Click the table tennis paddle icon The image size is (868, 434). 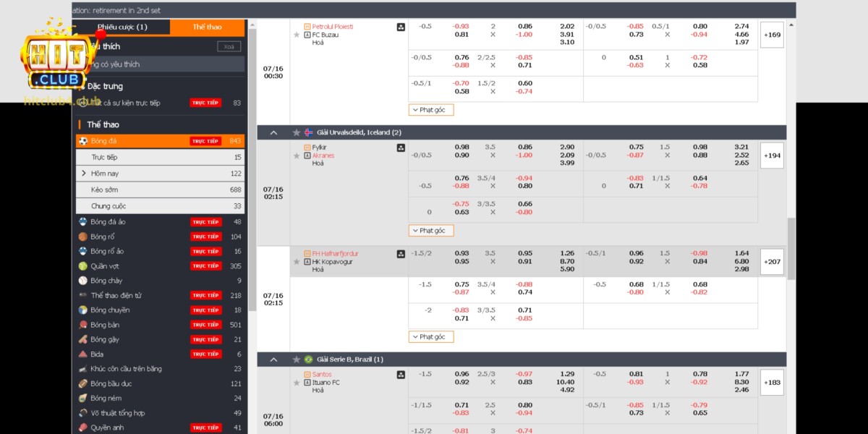[x=83, y=325]
